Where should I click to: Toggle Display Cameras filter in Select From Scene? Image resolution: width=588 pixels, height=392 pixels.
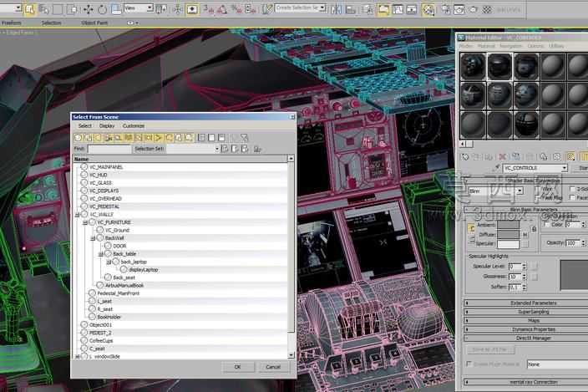(x=109, y=138)
